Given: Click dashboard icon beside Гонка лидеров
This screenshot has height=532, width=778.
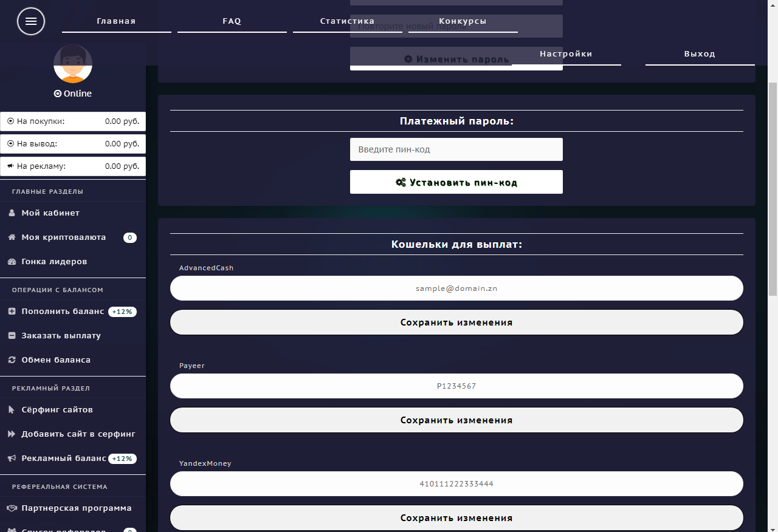Looking at the screenshot, I should click(x=12, y=262).
